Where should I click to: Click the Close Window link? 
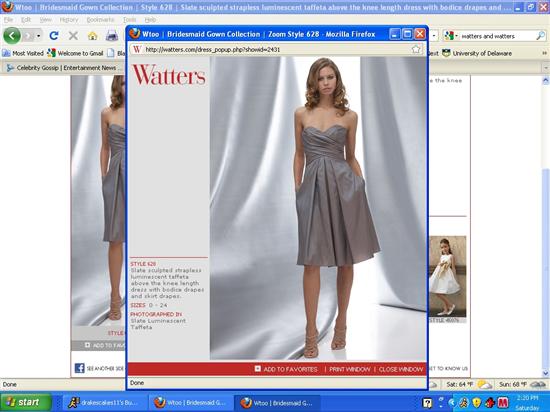(x=401, y=369)
